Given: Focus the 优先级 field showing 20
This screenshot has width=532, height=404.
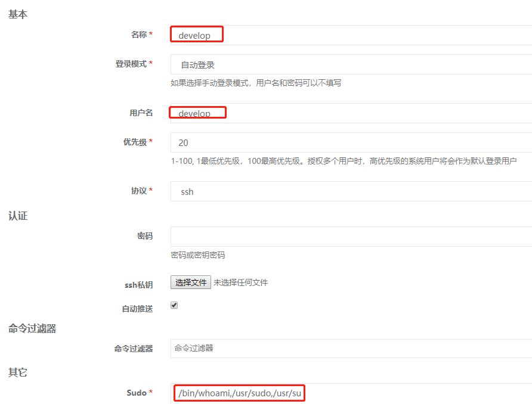Looking at the screenshot, I should (x=351, y=142).
